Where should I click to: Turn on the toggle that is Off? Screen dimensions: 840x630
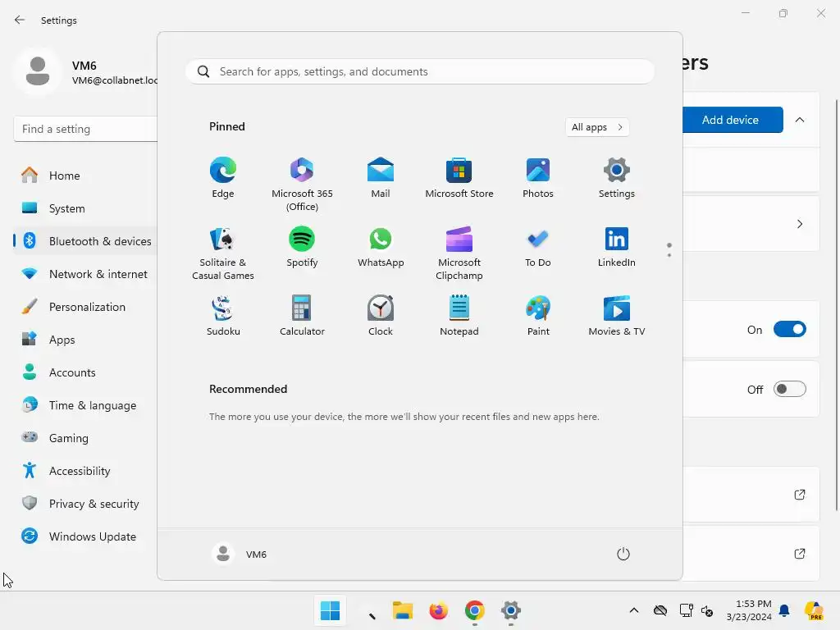[790, 389]
